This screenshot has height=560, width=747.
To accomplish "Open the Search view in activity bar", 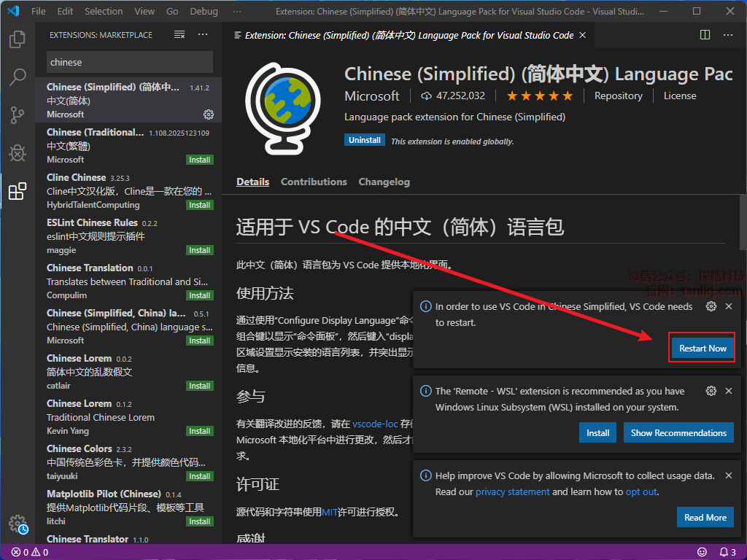I will point(18,77).
